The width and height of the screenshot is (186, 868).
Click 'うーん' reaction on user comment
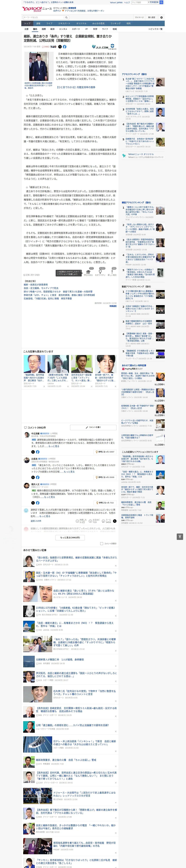[107, 521]
